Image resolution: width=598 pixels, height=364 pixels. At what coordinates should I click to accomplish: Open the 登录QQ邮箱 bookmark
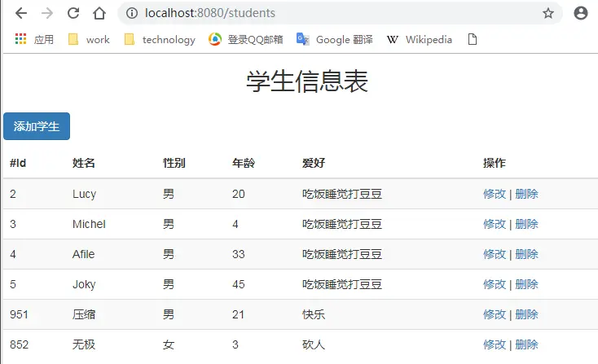coord(246,39)
